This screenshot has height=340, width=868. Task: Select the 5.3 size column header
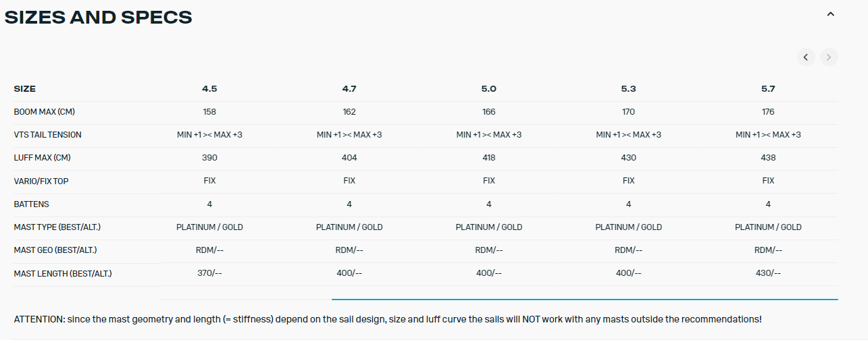click(x=628, y=88)
